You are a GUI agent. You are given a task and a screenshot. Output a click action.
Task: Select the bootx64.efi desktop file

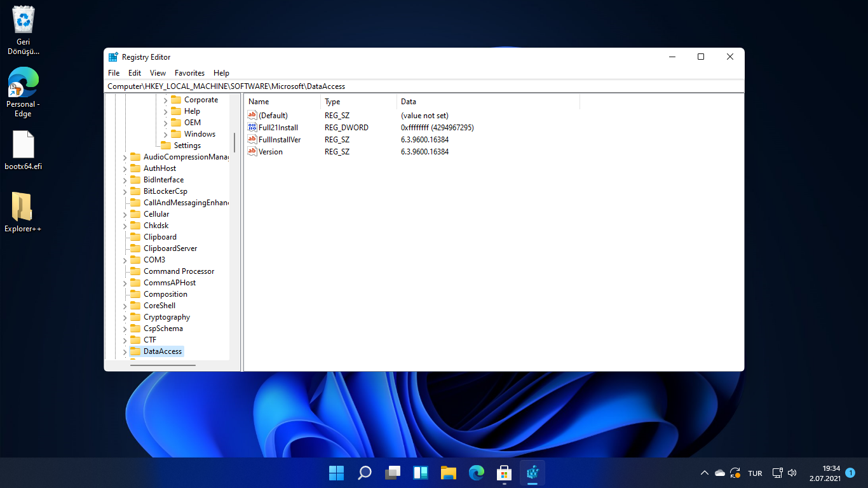point(24,151)
